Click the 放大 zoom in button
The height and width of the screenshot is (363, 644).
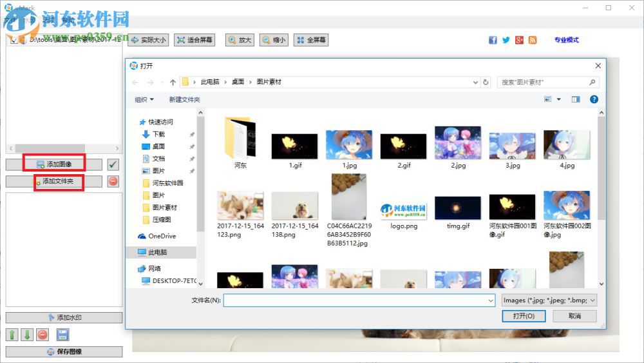point(240,40)
